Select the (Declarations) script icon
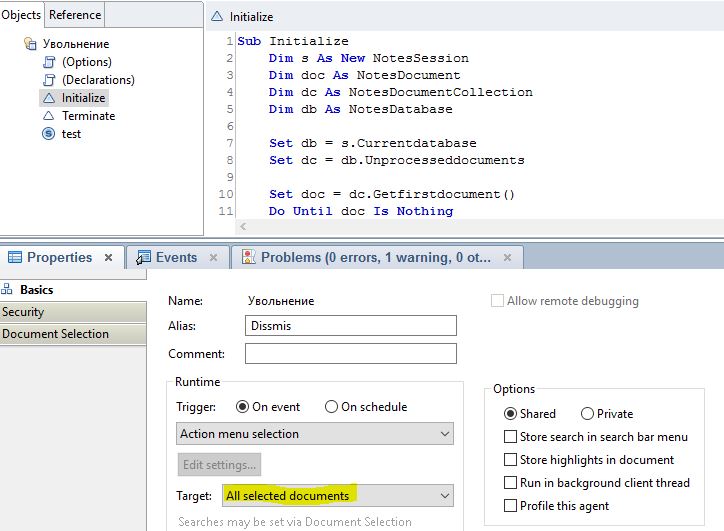724x531 pixels. point(49,80)
